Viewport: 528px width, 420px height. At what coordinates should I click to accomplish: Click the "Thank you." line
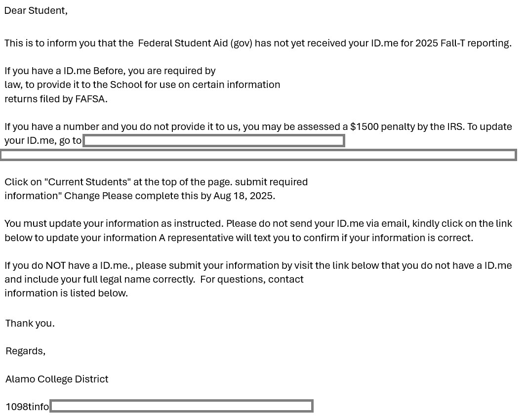click(x=30, y=323)
